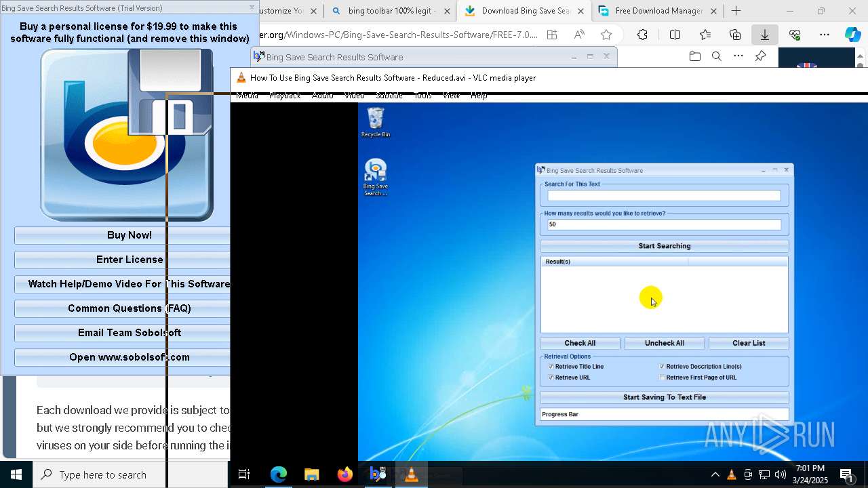This screenshot has height=488, width=868.
Task: Switch to Free Download Manager tab
Action: 657,11
